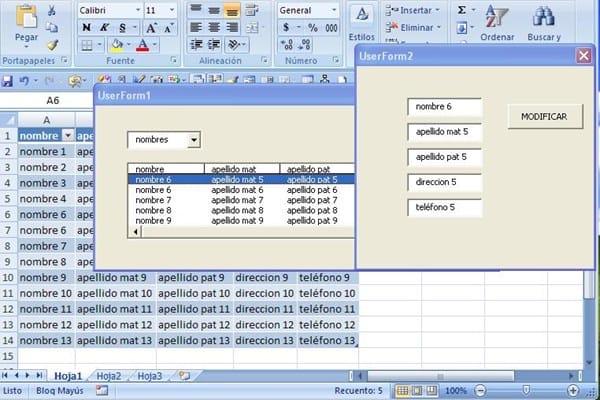Screen dimensions: 600x400
Task: Open the Fuente dialog launcher
Action: click(173, 60)
